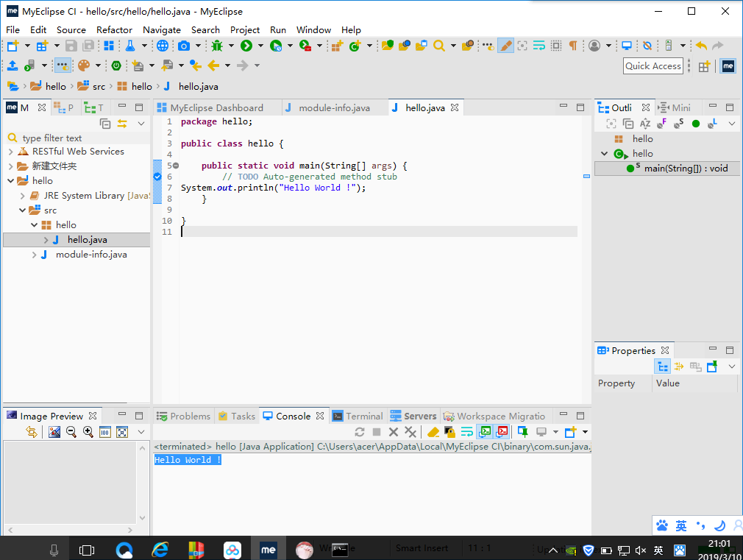The width and height of the screenshot is (743, 560).
Task: Click the green Run button in toolbar
Action: (246, 46)
